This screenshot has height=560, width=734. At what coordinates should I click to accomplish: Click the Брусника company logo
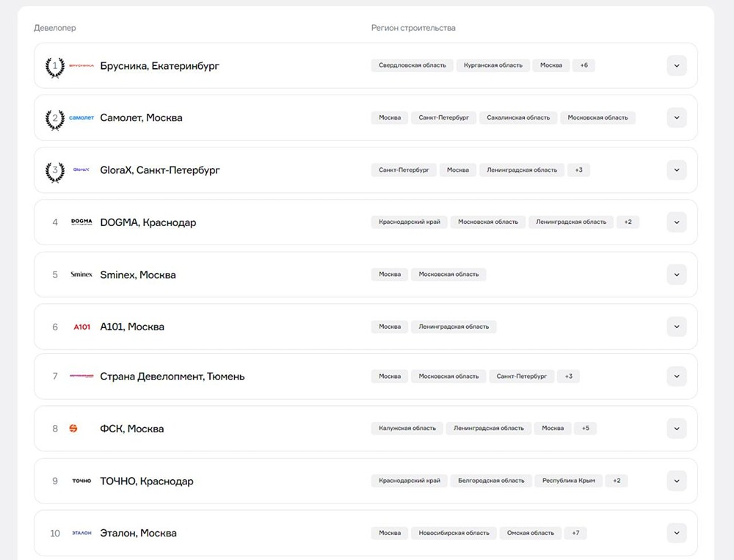tap(81, 65)
